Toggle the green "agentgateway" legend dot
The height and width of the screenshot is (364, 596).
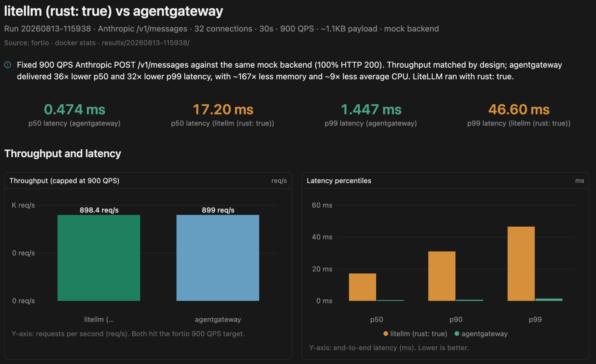457,334
